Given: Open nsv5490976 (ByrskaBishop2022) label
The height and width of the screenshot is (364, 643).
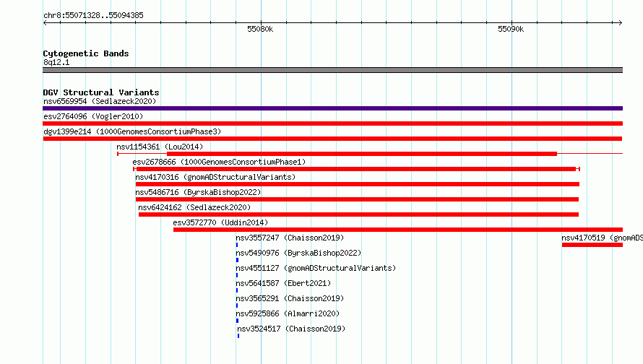Looking at the screenshot, I should 298,253.
